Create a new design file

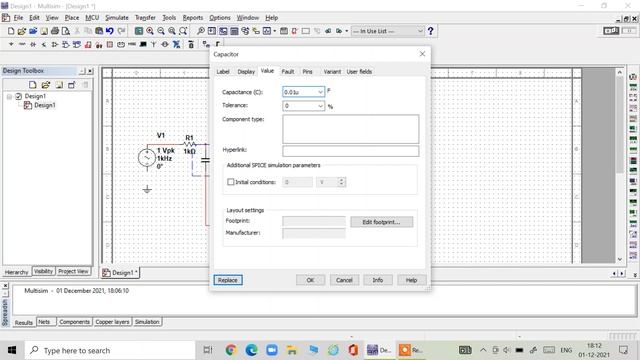(11, 31)
